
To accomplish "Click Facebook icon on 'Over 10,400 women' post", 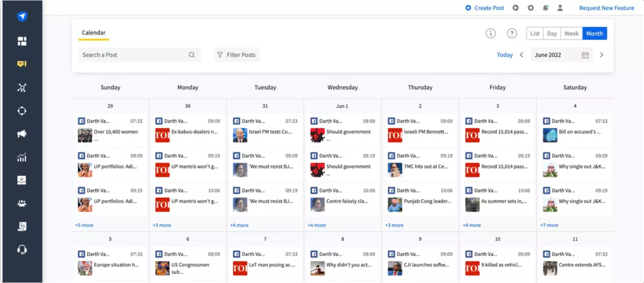I will (x=81, y=121).
